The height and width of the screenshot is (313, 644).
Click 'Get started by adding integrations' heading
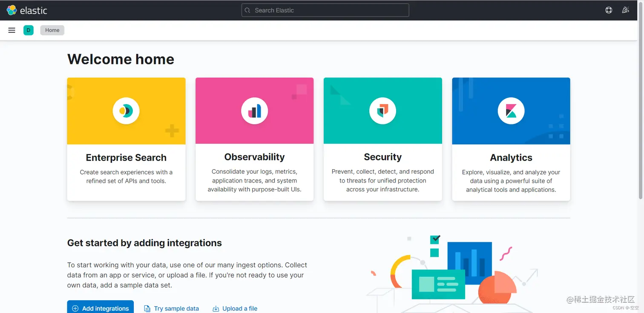(x=144, y=243)
